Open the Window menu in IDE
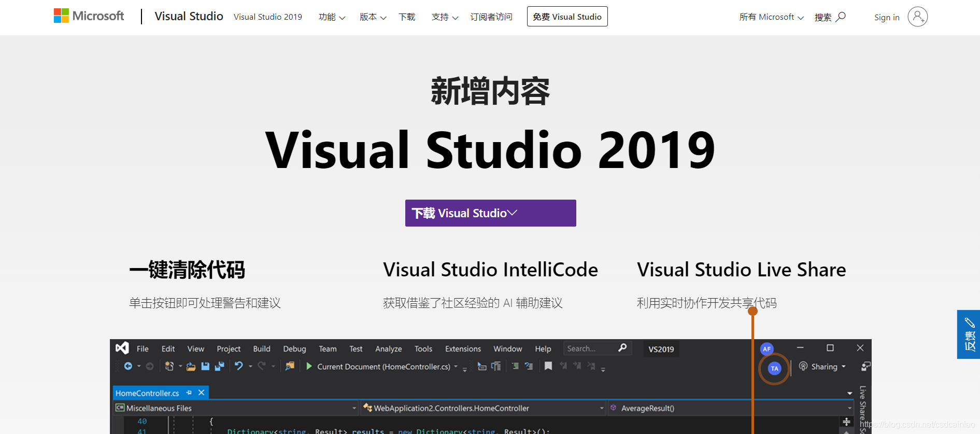 point(507,348)
